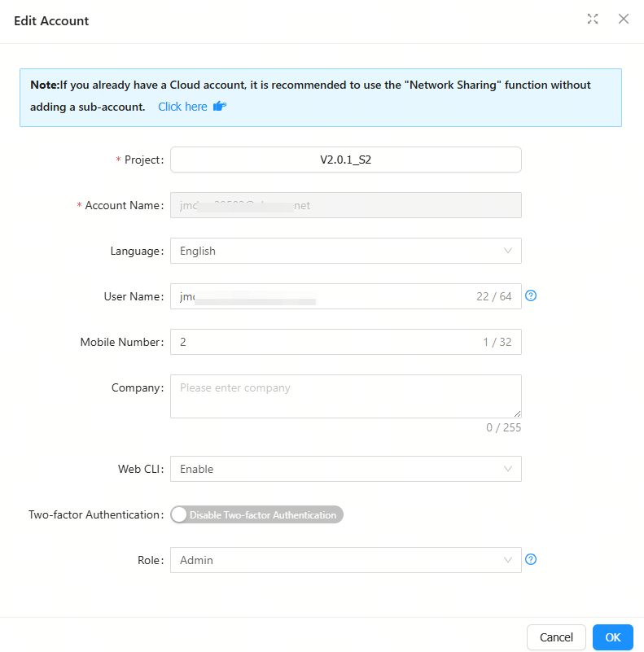Click the Company text area
The image size is (644, 652).
[x=345, y=396]
